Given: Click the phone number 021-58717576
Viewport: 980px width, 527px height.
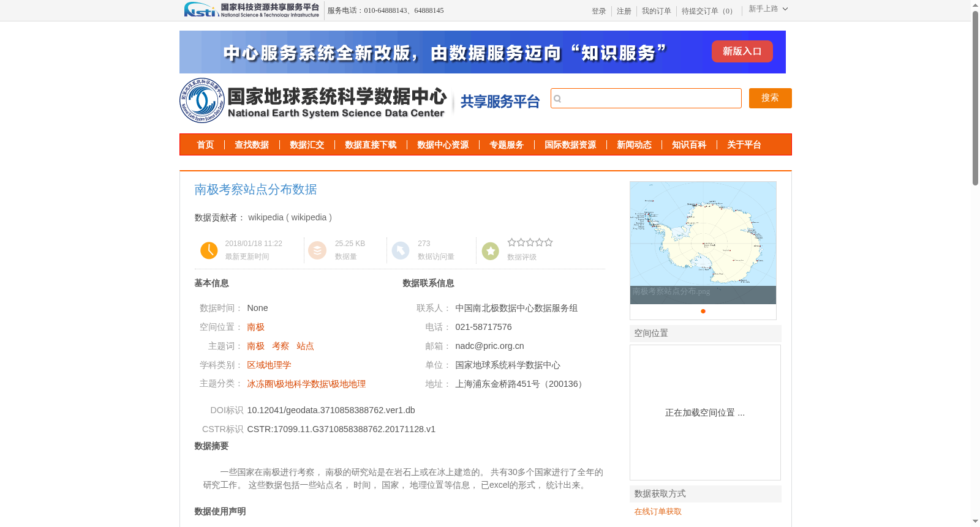Looking at the screenshot, I should [483, 327].
